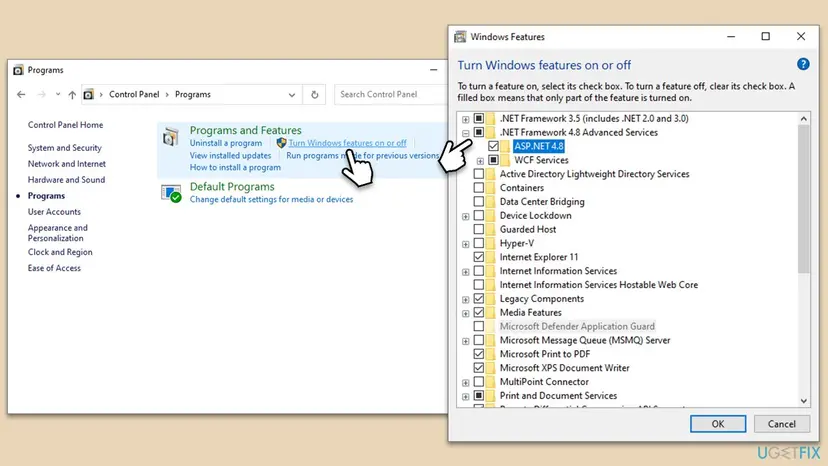Expand MultiPoint Connector node
Image resolution: width=828 pixels, height=466 pixels.
coord(465,383)
